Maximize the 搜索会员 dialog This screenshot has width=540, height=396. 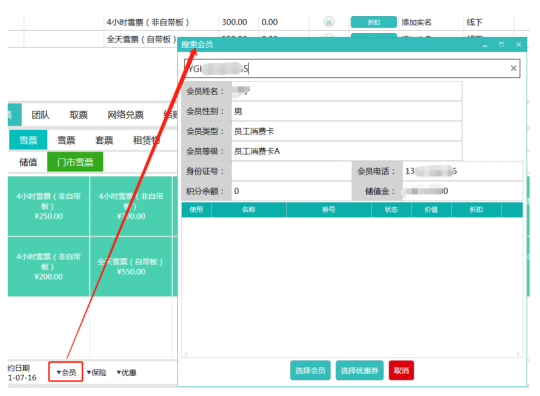tap(501, 44)
